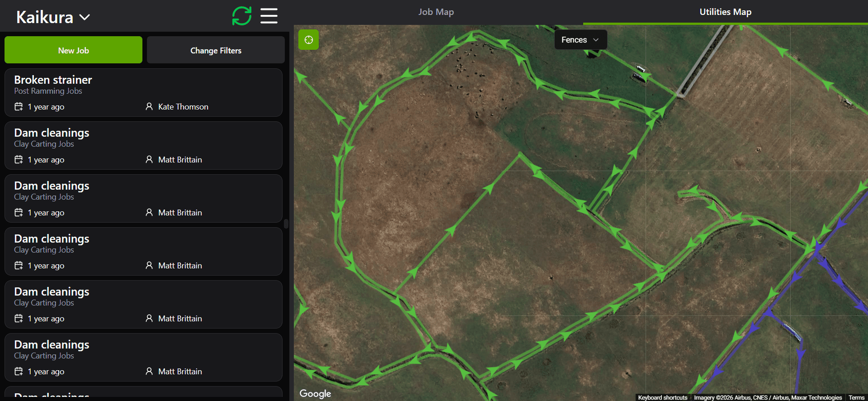Select the Utilities Map tab
Viewport: 868px width, 401px height.
[x=725, y=12]
